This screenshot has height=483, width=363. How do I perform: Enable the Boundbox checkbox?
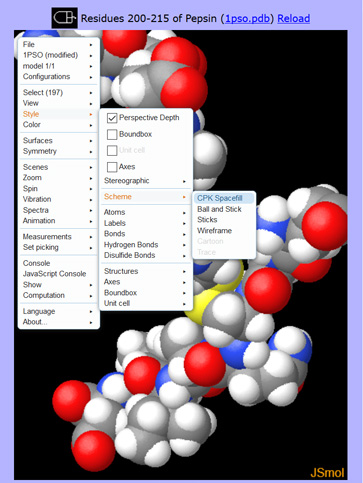point(112,134)
